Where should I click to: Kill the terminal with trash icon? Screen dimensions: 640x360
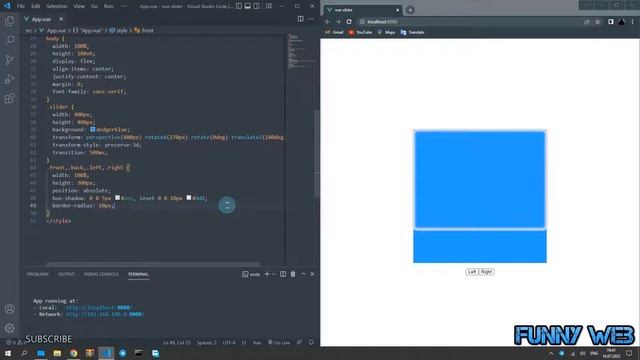pyautogui.click(x=293, y=274)
